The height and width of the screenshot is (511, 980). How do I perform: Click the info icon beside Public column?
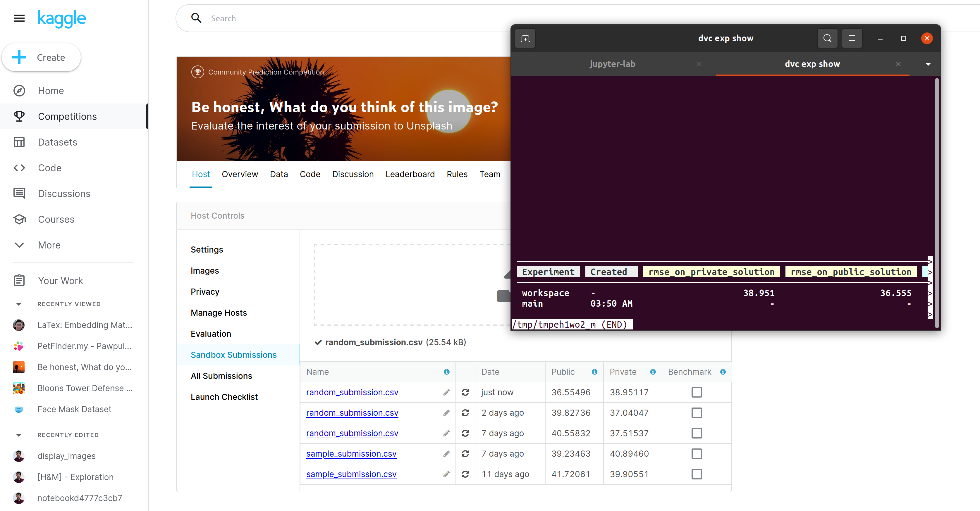click(x=594, y=372)
